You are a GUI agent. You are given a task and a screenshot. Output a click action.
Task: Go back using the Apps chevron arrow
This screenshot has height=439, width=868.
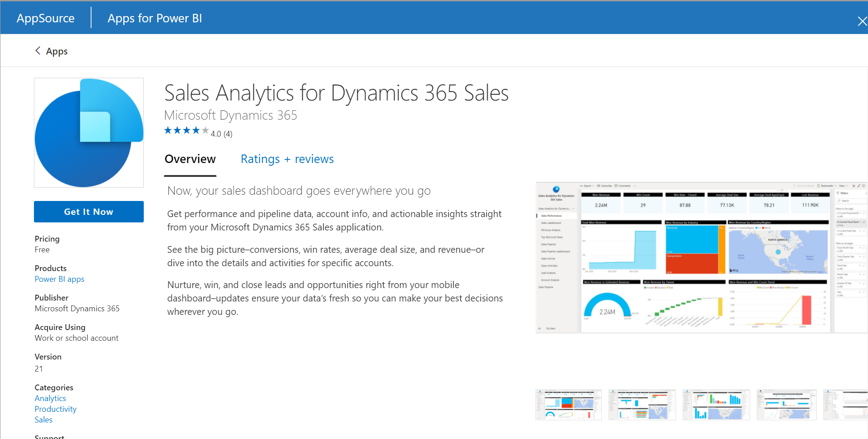pyautogui.click(x=38, y=50)
